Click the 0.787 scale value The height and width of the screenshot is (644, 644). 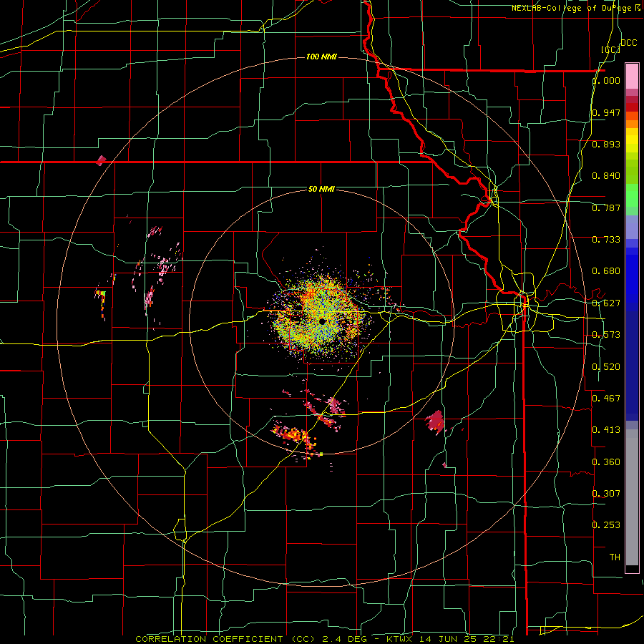606,208
